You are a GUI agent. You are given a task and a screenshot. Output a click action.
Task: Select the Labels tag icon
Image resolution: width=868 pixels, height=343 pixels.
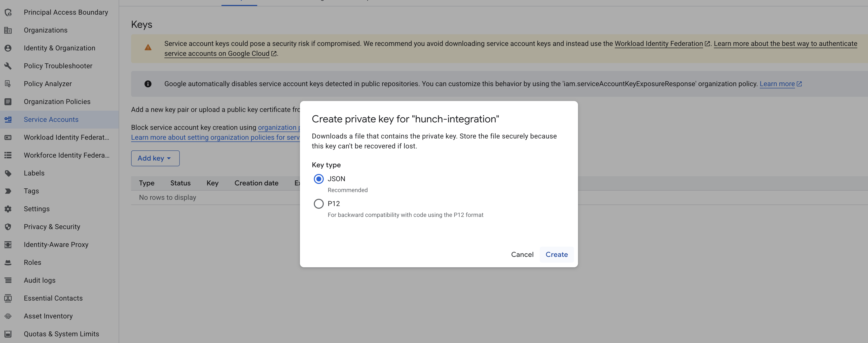click(x=8, y=173)
